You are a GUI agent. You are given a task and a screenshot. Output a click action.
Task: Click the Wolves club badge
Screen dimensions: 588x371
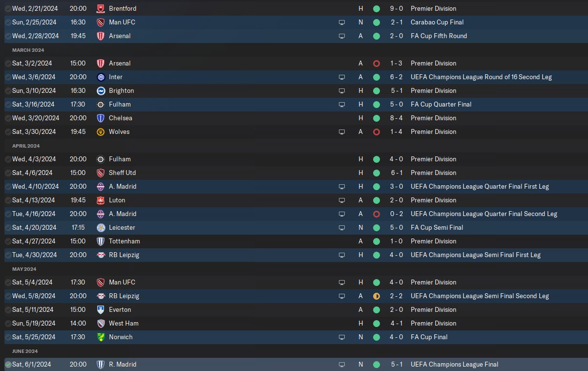tap(101, 132)
